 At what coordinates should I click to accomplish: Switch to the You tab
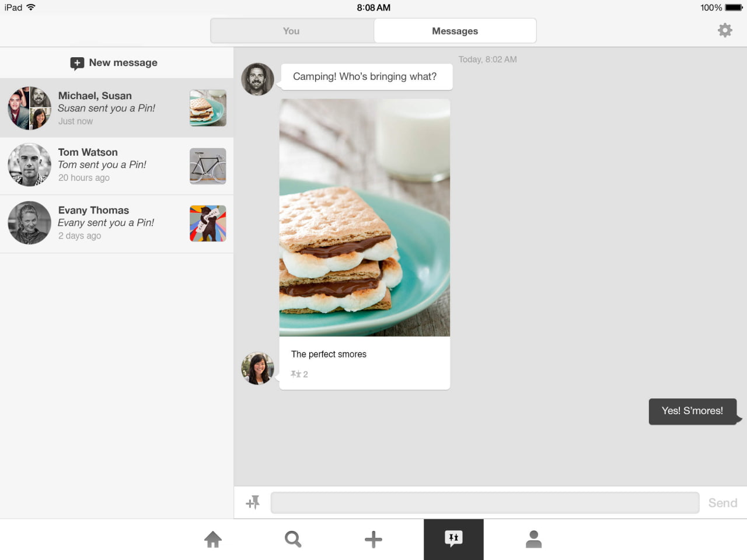point(291,30)
